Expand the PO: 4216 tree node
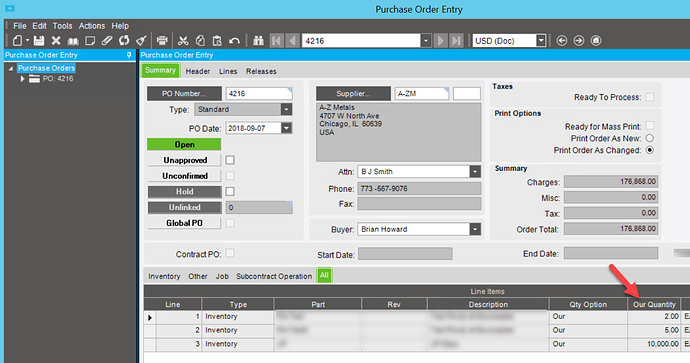This screenshot has width=690, height=363. pyautogui.click(x=22, y=79)
